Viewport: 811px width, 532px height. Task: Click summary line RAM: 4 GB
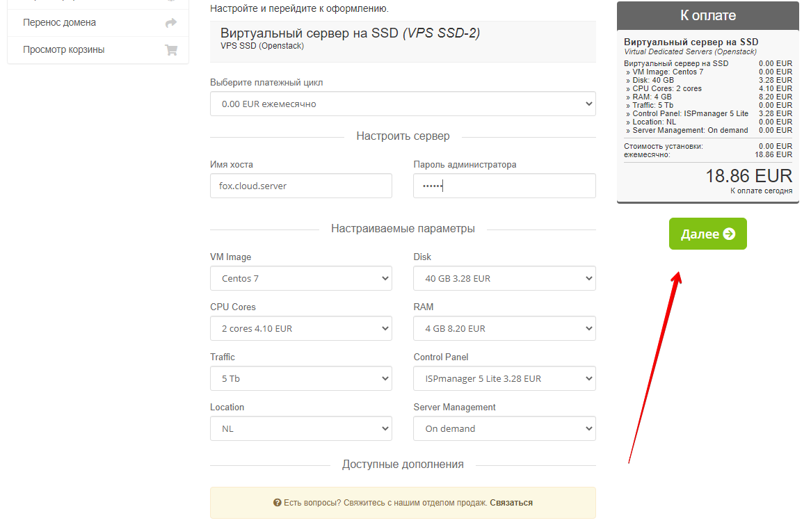click(707, 97)
